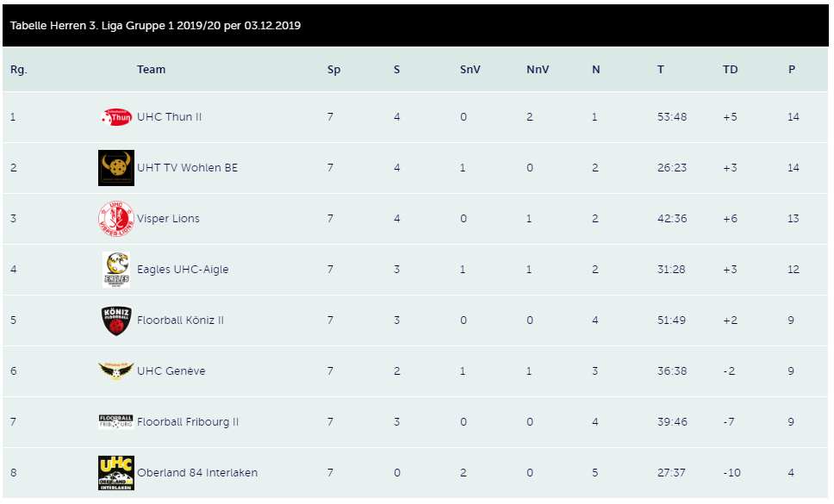Screen dimensions: 834x504
Task: Click the UHT TV Wohlen BE logo
Action: (x=116, y=168)
